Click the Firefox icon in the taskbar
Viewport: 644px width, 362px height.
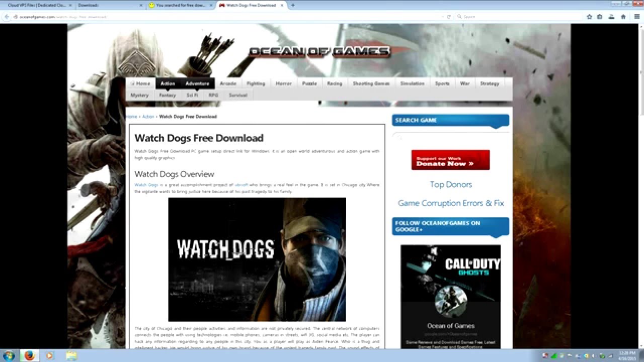click(30, 355)
